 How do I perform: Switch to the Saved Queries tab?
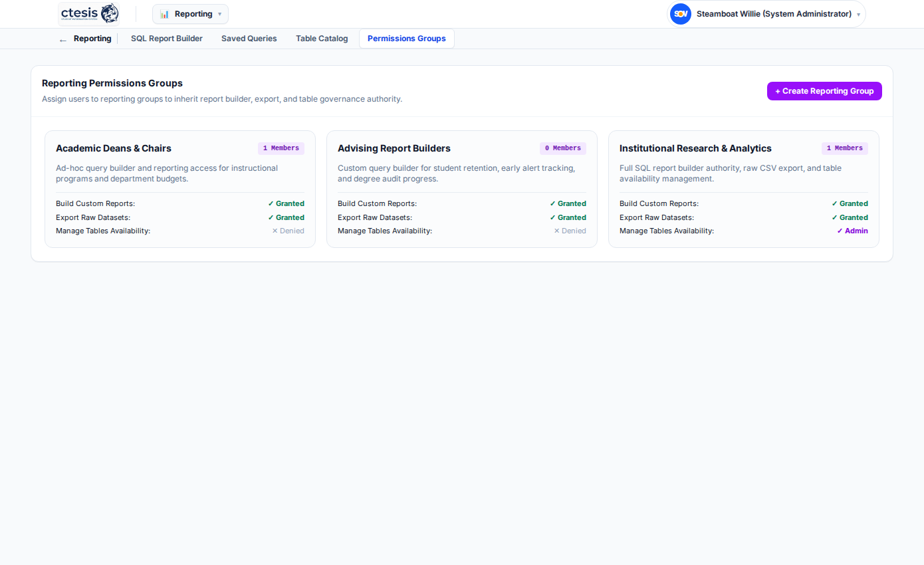point(249,39)
